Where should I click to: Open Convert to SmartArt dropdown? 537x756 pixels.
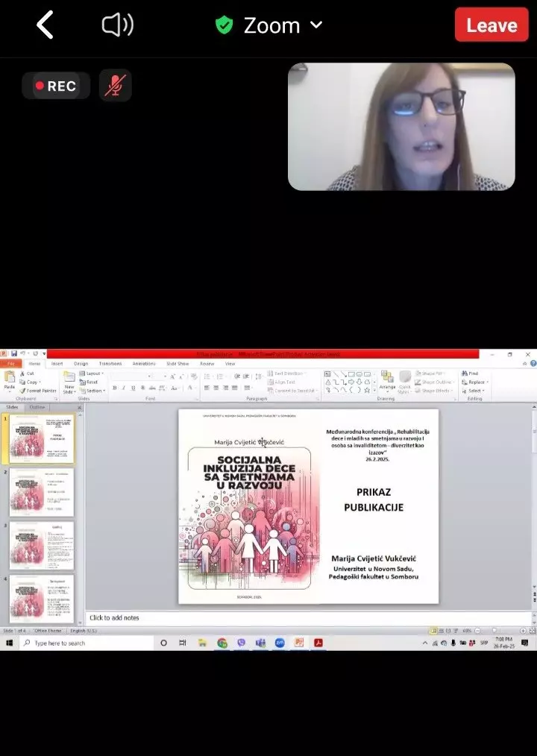tap(292, 391)
